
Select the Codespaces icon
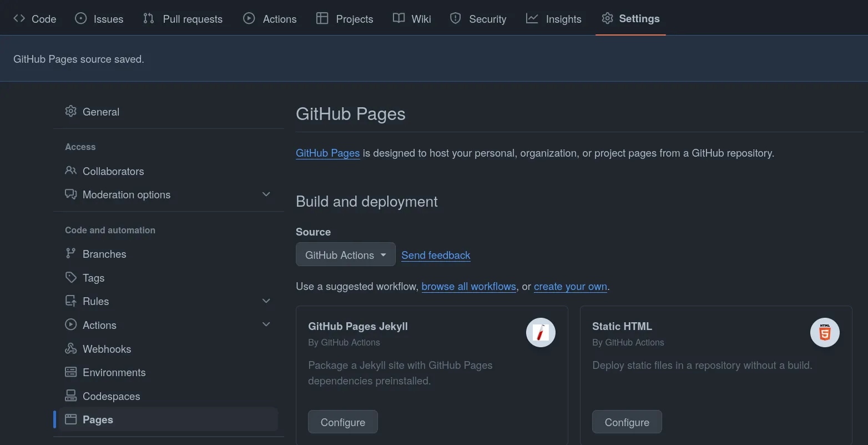tap(70, 396)
